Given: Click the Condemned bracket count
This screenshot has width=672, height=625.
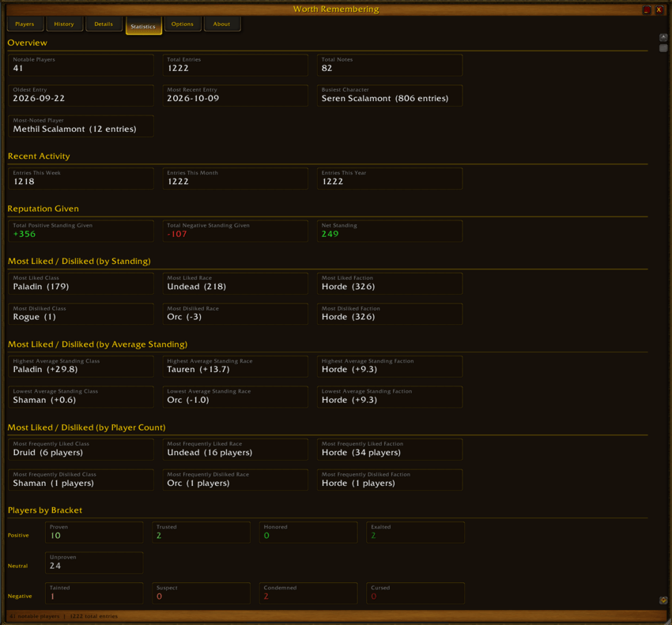Looking at the screenshot, I should 266,597.
